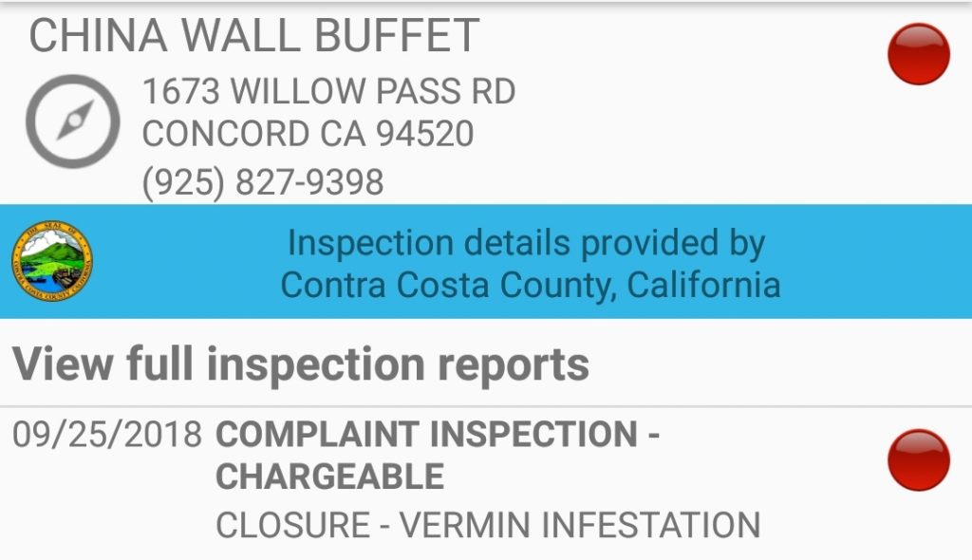Viewport: 972px width, 560px height.
Task: Open View full inspection reports
Action: tap(301, 364)
